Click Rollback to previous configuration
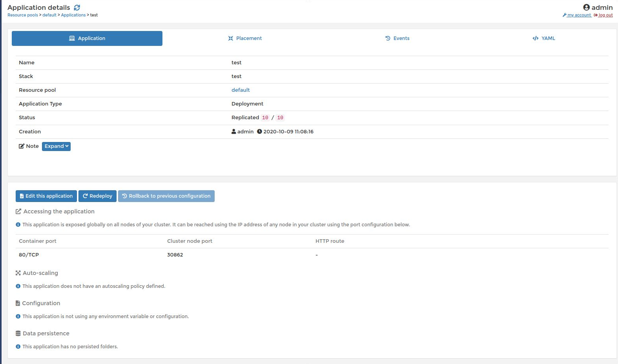Screen dimensions: 618x364 [x=166, y=196]
